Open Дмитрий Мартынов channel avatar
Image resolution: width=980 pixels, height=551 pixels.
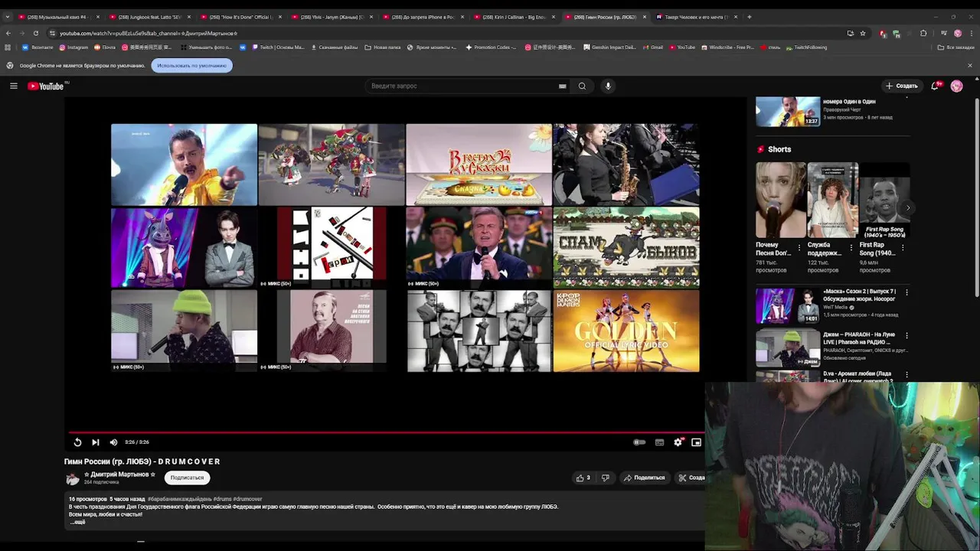pyautogui.click(x=73, y=478)
